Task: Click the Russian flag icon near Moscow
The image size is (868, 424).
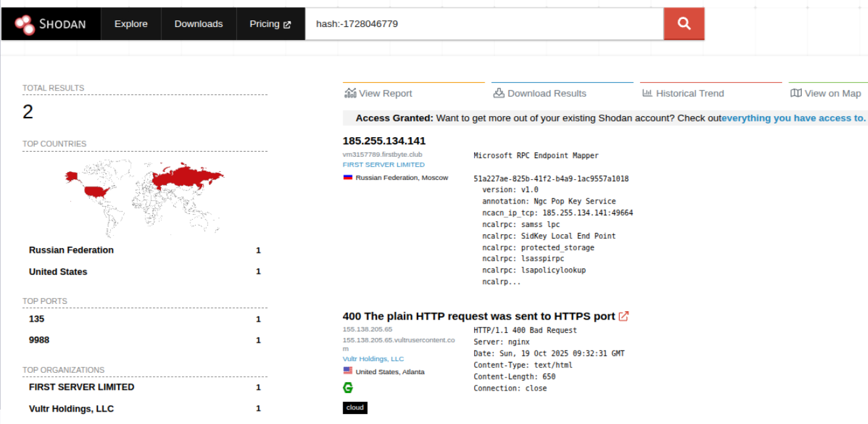Action: coord(348,177)
